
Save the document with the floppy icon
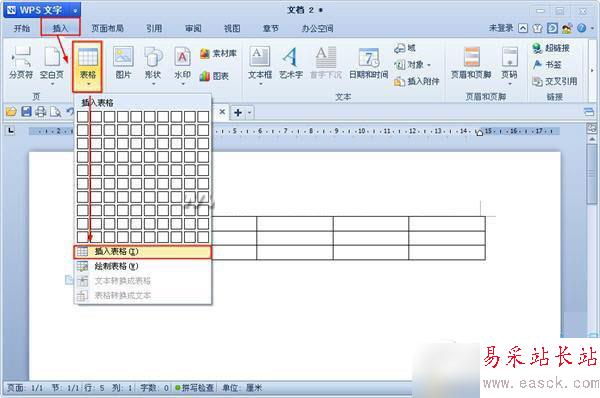pos(26,112)
